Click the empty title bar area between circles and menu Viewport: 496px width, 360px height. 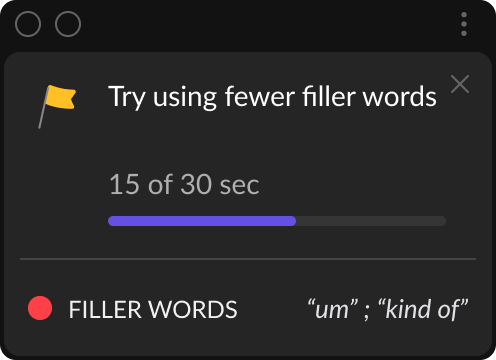click(270, 24)
